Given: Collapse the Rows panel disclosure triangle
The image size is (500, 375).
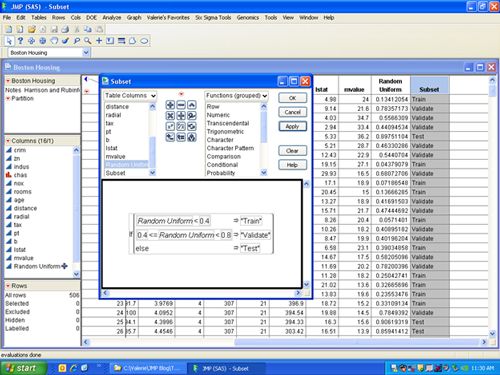Looking at the screenshot, I should point(8,286).
